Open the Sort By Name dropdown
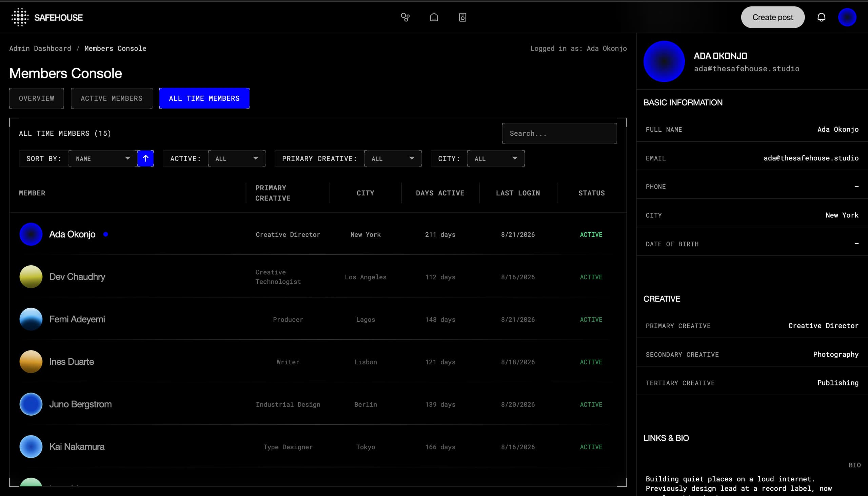Image resolution: width=868 pixels, height=496 pixels. (103, 158)
